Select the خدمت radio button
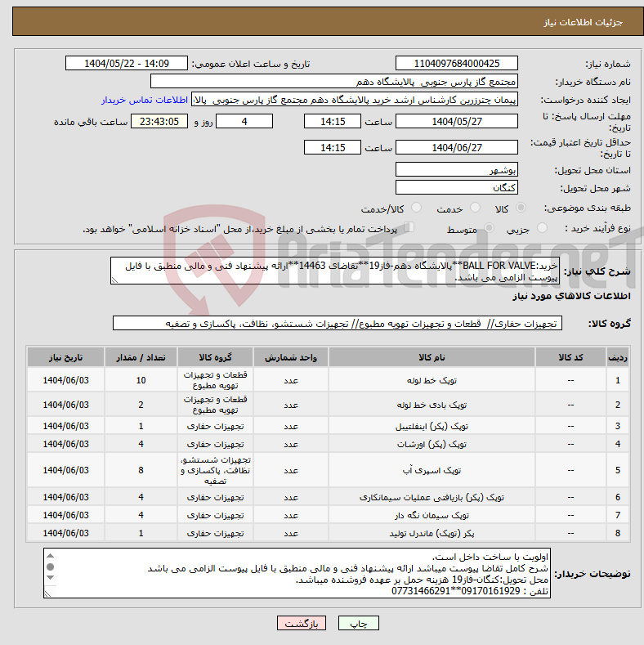 (475, 208)
